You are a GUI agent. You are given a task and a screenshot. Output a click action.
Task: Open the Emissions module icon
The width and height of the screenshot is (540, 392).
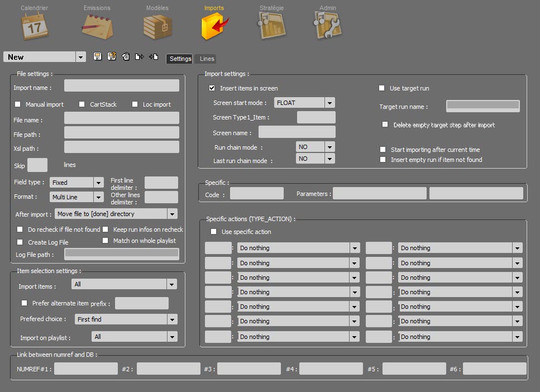[x=97, y=27]
